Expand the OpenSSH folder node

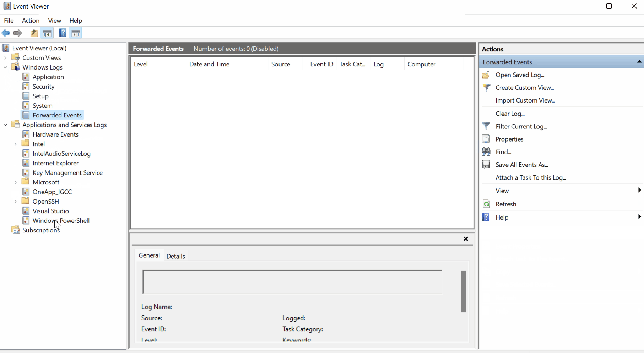click(16, 201)
